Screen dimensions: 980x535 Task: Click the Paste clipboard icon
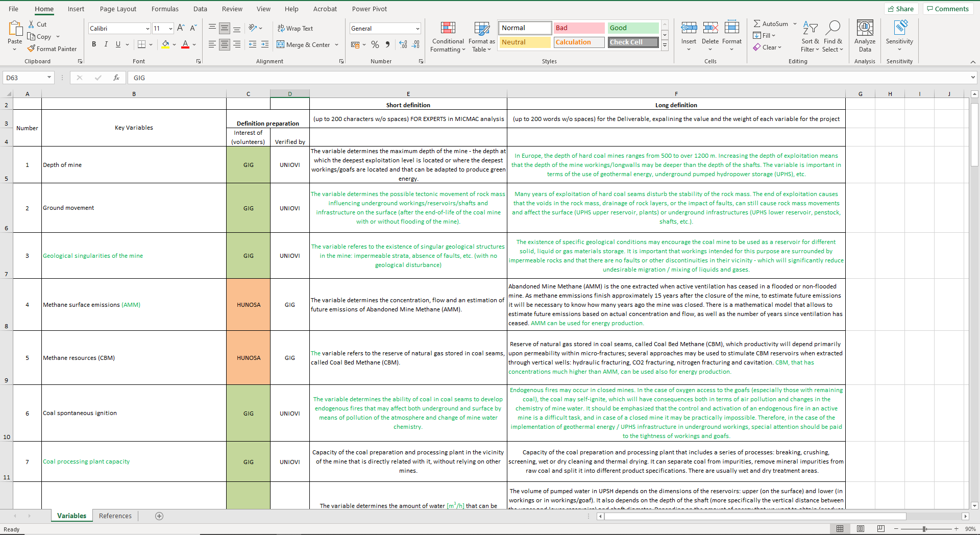[15, 28]
